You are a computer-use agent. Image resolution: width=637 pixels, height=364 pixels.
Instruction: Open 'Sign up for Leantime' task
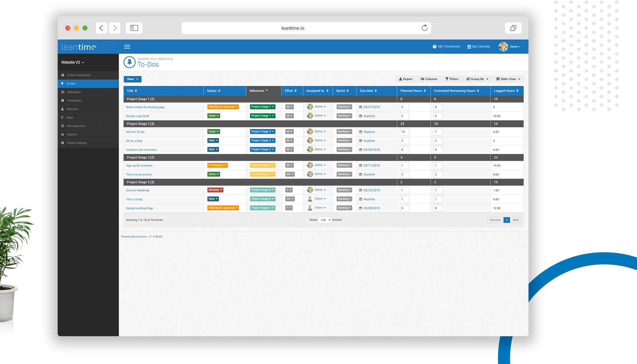[139, 166]
